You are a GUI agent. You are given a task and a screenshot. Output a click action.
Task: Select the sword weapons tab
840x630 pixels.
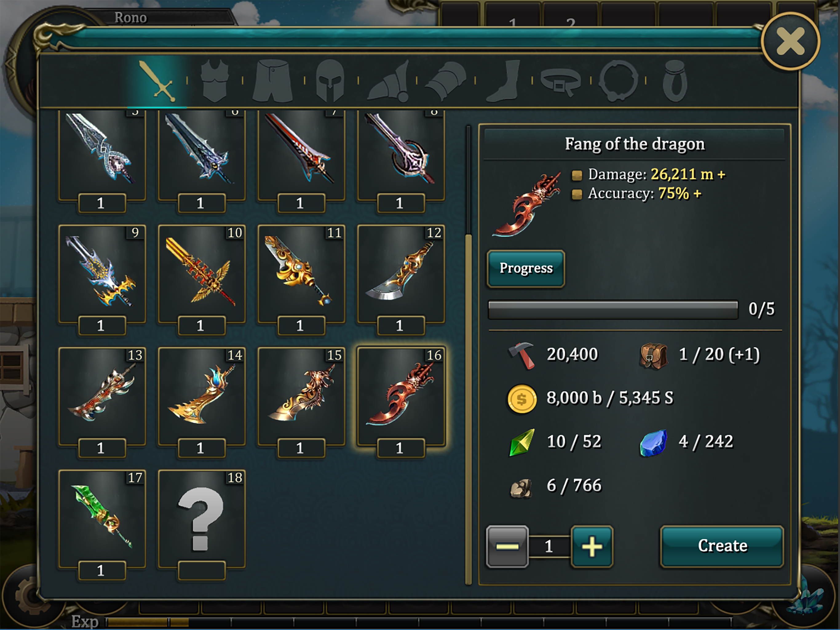tap(157, 81)
